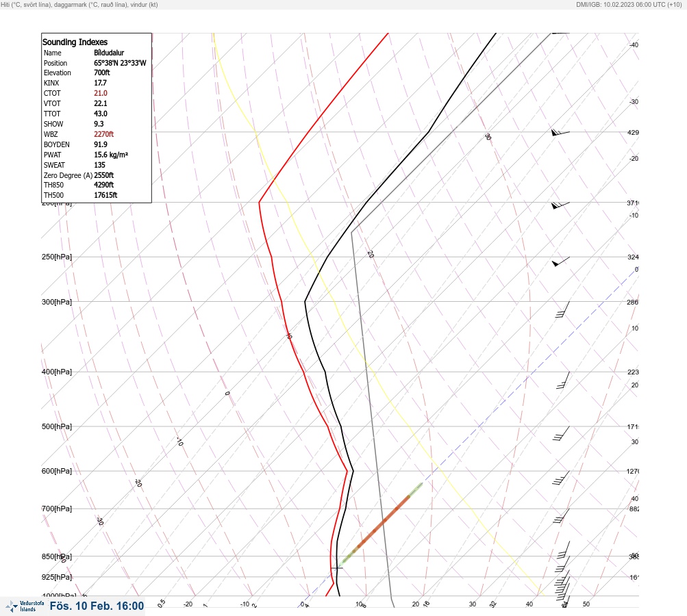The width and height of the screenshot is (687, 616).
Task: Click the 925[hPa] pressure label
Action: (57, 577)
